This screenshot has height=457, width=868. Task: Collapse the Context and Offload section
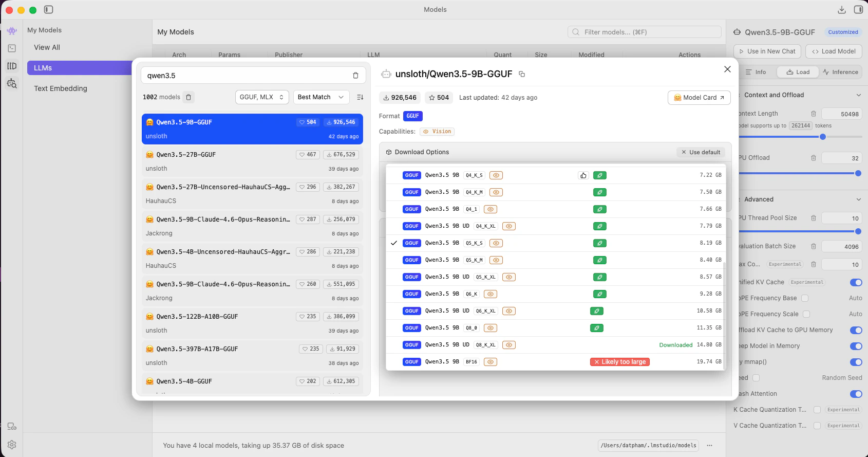[858, 95]
